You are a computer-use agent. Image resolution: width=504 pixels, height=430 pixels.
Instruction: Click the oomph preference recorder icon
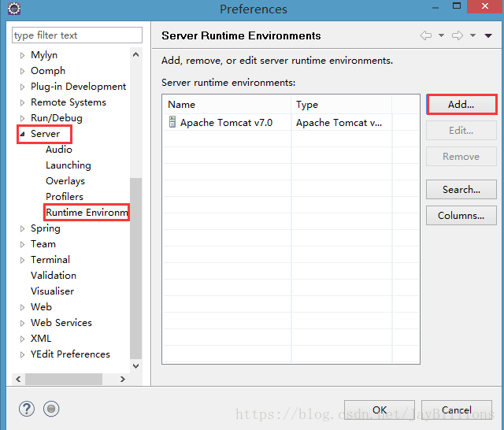tap(51, 409)
